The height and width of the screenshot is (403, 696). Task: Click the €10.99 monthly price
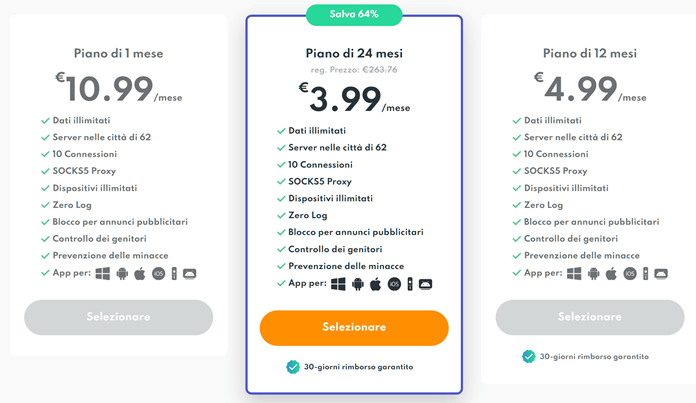[108, 89]
